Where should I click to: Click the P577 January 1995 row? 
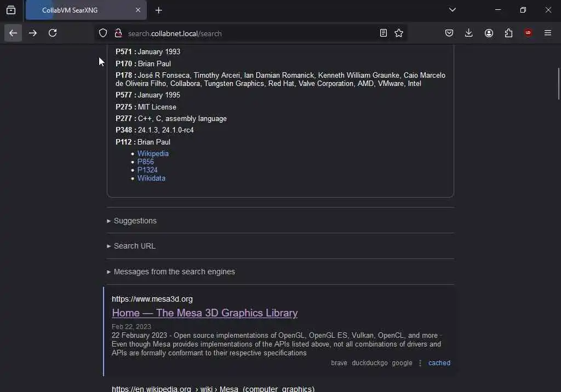pyautogui.click(x=148, y=95)
